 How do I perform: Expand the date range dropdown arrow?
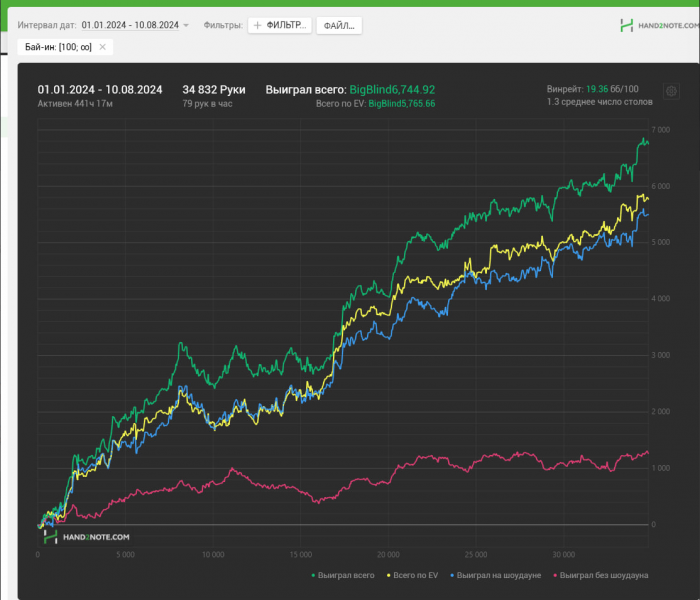click(x=186, y=25)
